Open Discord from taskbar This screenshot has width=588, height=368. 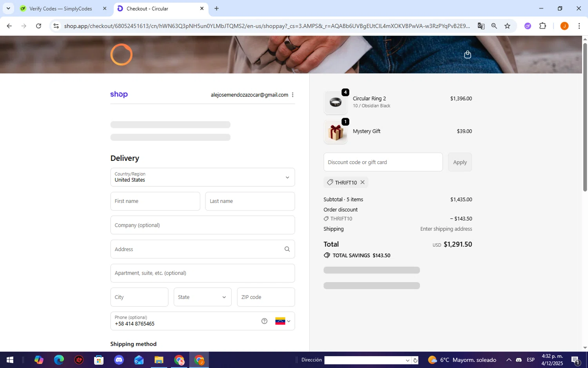click(x=119, y=360)
